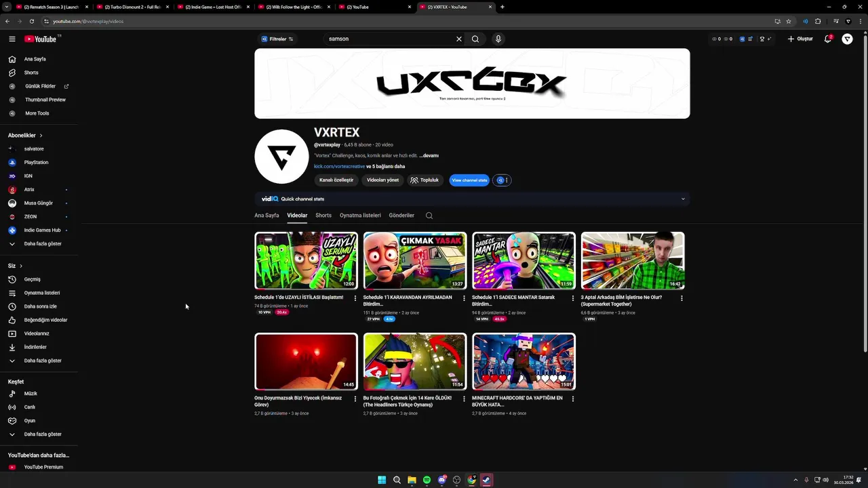This screenshot has height=488, width=868.
Task: Open SADECE MANTAR video thumbnail
Action: (x=524, y=261)
